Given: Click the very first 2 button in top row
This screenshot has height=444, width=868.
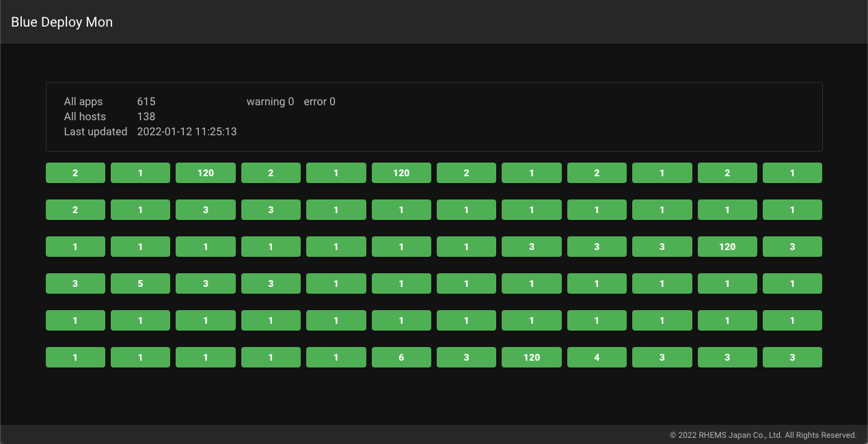Looking at the screenshot, I should coord(75,173).
